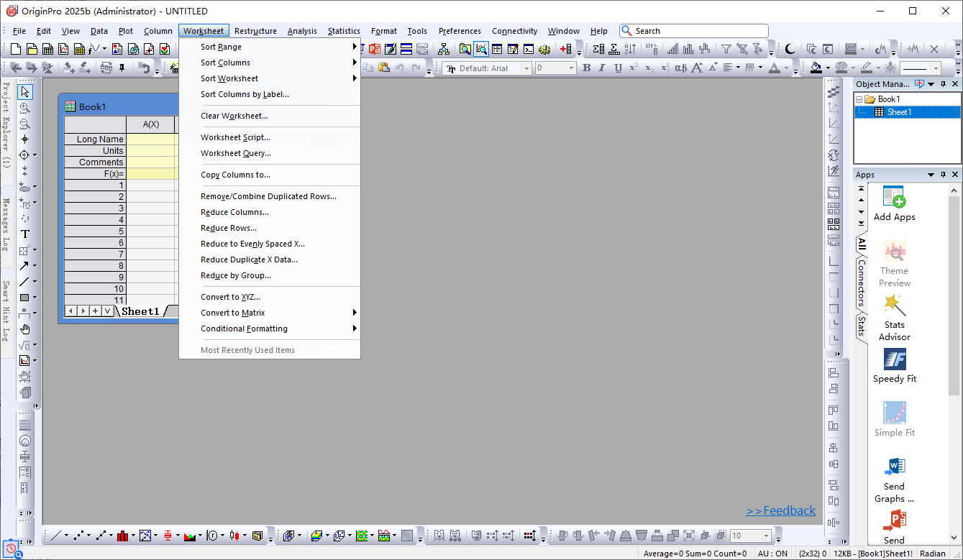Expand the Convert to Matrix submenu
The height and width of the screenshot is (560, 963).
[x=270, y=313]
